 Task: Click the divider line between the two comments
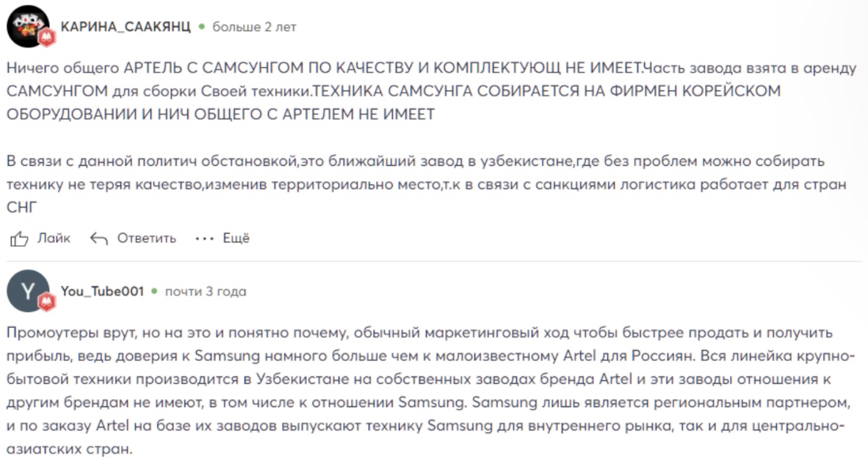433,260
